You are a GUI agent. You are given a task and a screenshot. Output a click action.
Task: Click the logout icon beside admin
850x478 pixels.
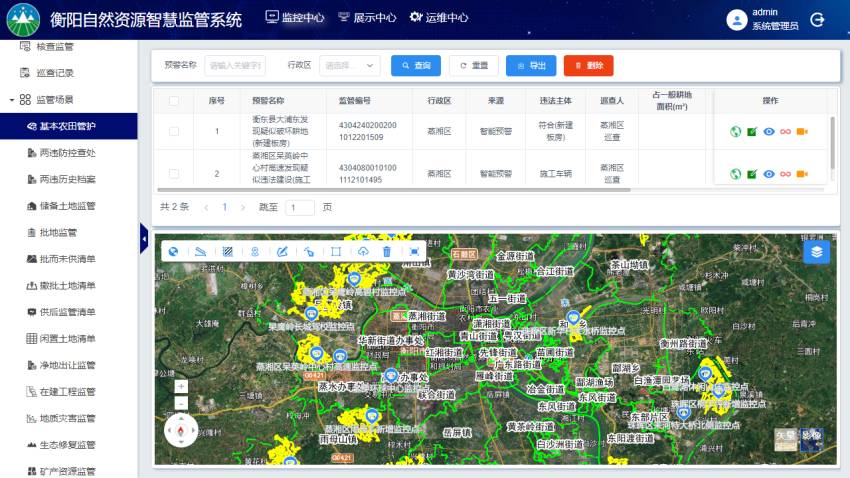pyautogui.click(x=817, y=19)
